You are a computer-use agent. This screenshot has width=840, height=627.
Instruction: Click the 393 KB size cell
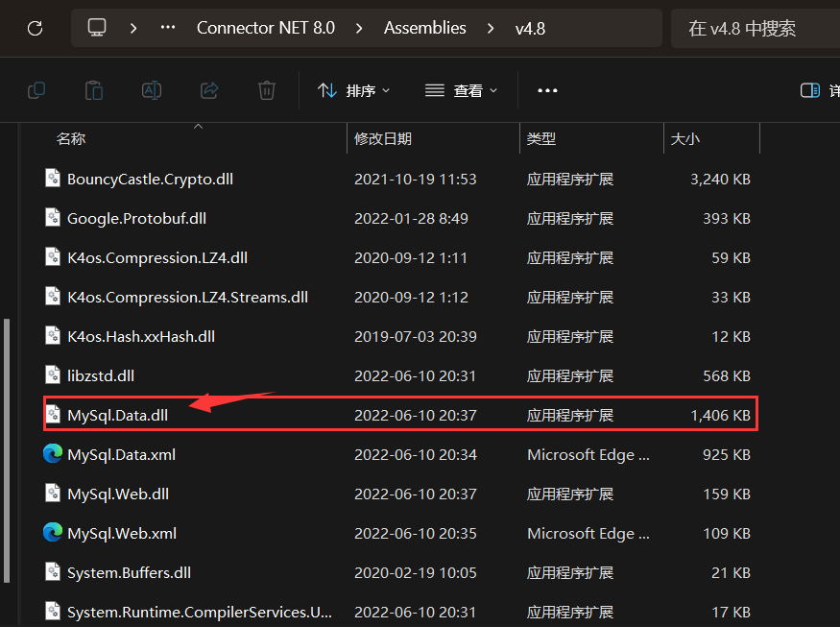(727, 219)
